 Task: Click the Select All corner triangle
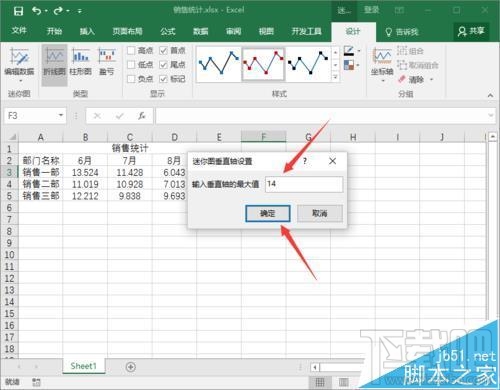pyautogui.click(x=12, y=137)
